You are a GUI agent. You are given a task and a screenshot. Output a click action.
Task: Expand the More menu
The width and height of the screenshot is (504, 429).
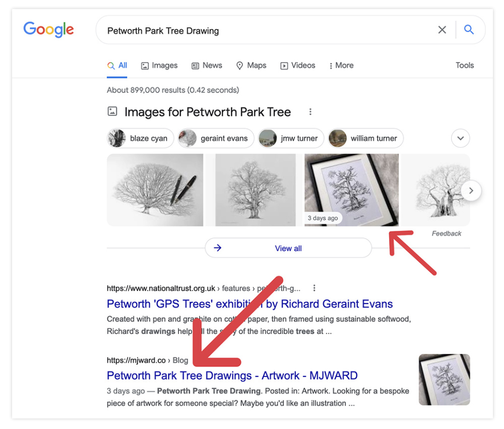(341, 66)
